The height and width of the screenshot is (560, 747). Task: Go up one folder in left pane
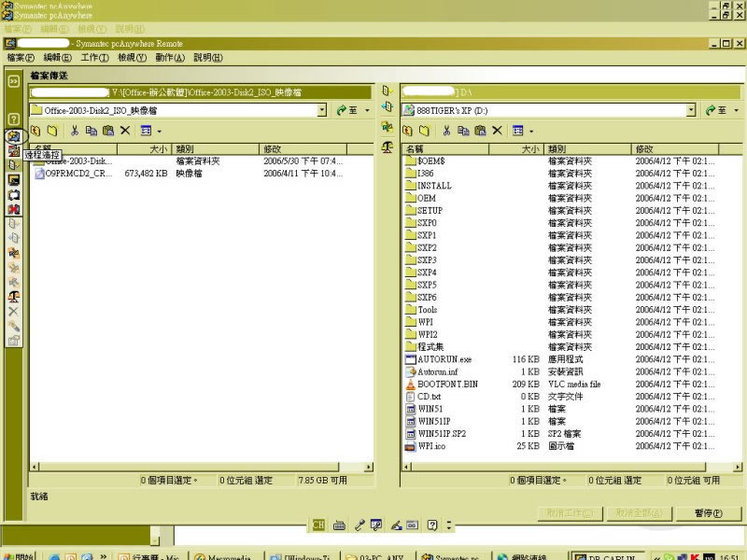point(35,131)
